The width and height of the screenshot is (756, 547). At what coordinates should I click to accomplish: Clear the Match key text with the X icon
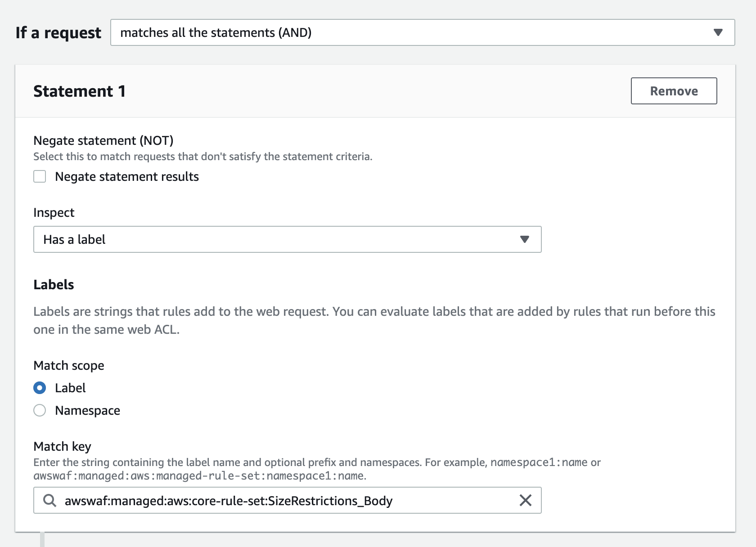[525, 500]
